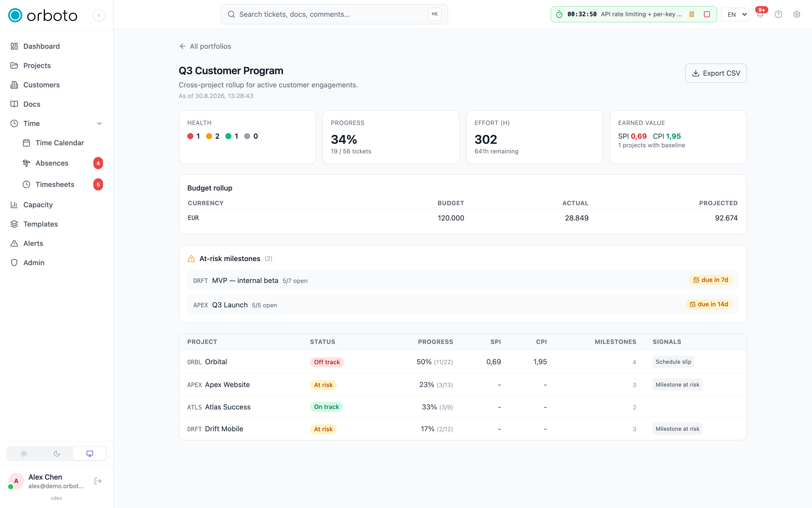Open MVP — internal beta milestone
The height and width of the screenshot is (508, 812).
[x=463, y=280]
